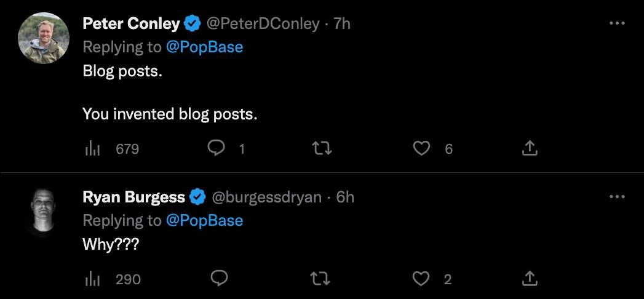Share Ryan Burgess's tweet

tap(530, 279)
